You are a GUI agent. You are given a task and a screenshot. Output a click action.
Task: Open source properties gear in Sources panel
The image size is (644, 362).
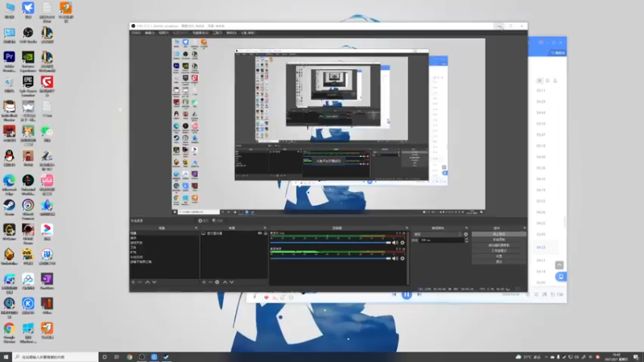(217, 282)
